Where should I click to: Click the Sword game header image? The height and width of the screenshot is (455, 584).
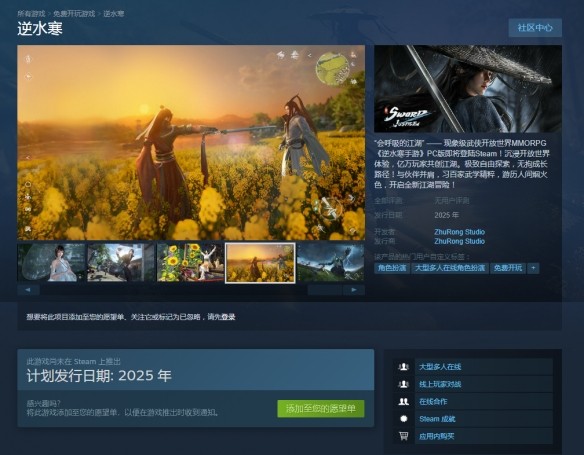click(x=468, y=89)
